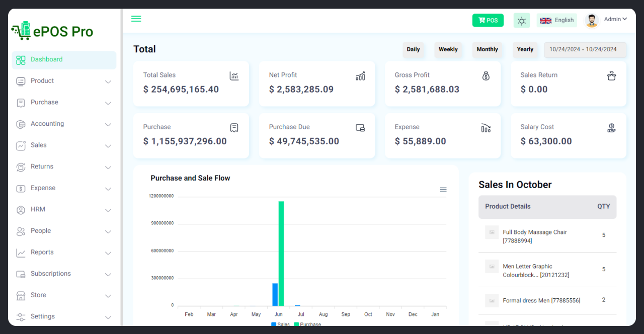Toggle the light/dark theme sun icon

[522, 21]
